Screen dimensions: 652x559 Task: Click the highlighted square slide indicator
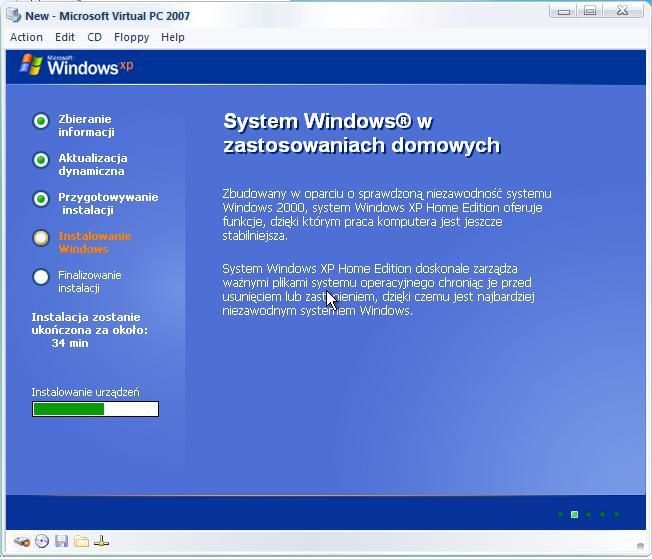pyautogui.click(x=575, y=514)
